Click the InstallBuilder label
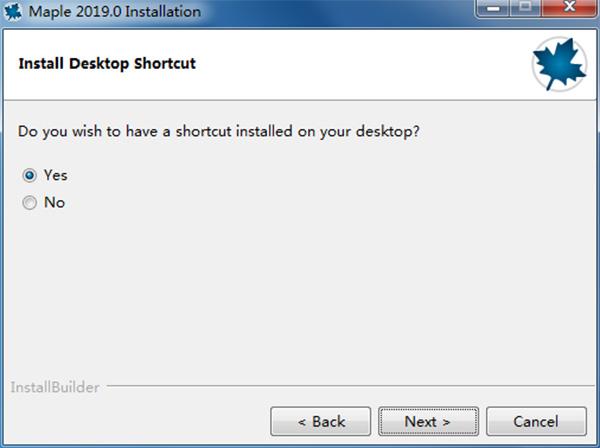 pyautogui.click(x=55, y=387)
